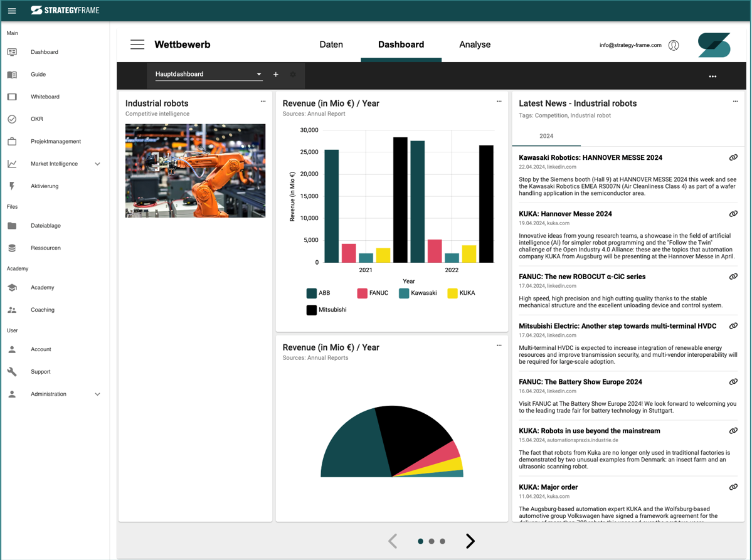Open dashboard settings gear icon
The height and width of the screenshot is (560, 752).
pos(293,75)
